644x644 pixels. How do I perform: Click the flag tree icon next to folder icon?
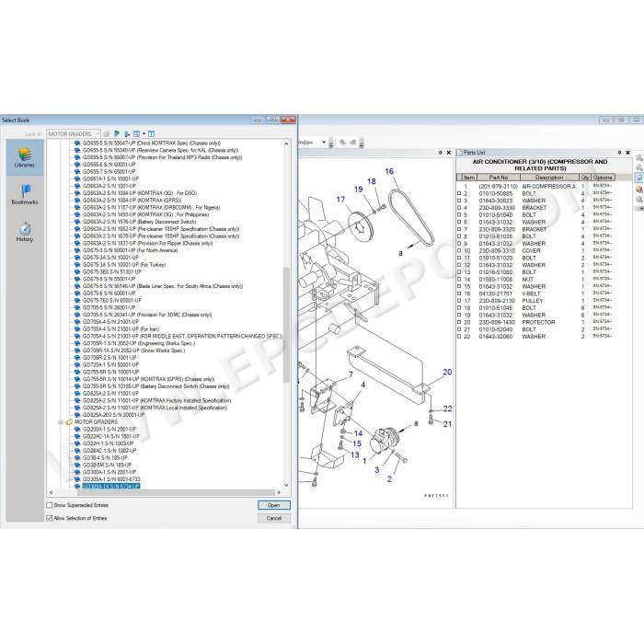pyautogui.click(x=117, y=134)
